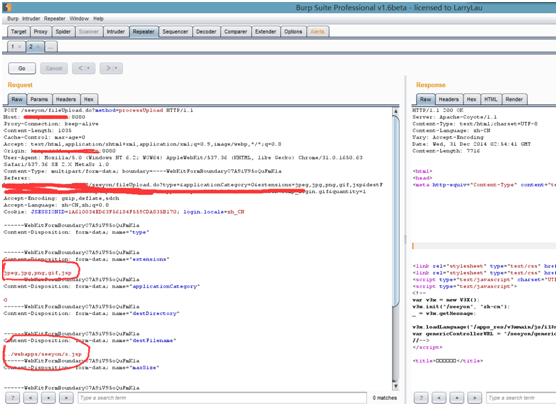Click response search help button
Screen dimensions: 558x406
[421, 398]
